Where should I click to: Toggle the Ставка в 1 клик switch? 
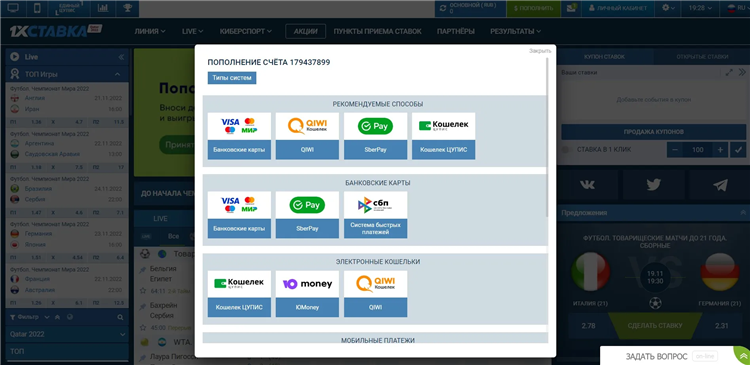pyautogui.click(x=567, y=150)
